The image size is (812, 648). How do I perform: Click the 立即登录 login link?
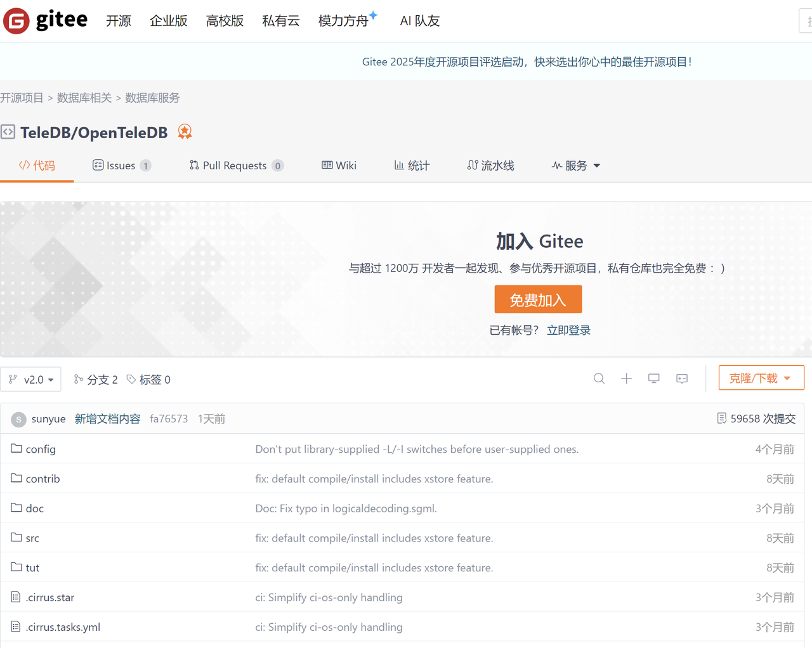pyautogui.click(x=568, y=330)
